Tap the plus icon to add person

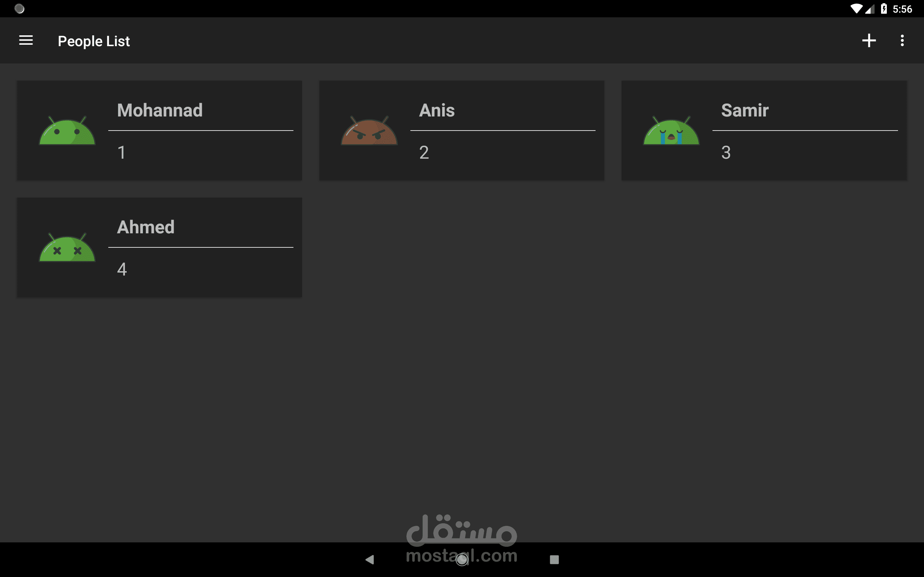869,40
